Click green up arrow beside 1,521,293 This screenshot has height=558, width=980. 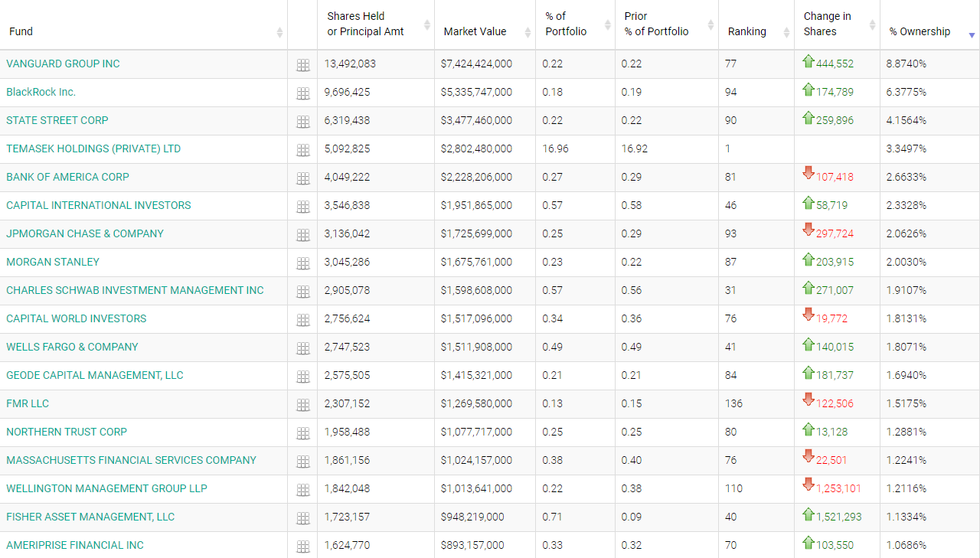pyautogui.click(x=808, y=514)
